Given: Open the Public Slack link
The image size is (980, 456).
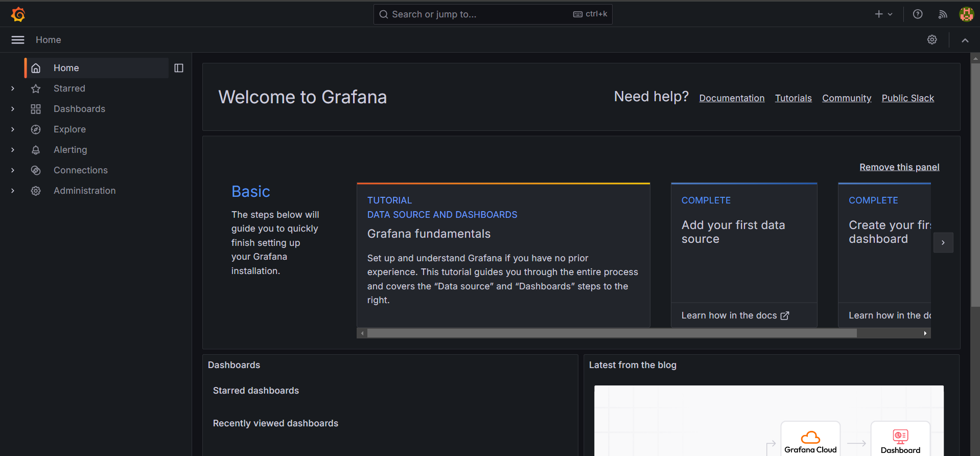Looking at the screenshot, I should (907, 98).
